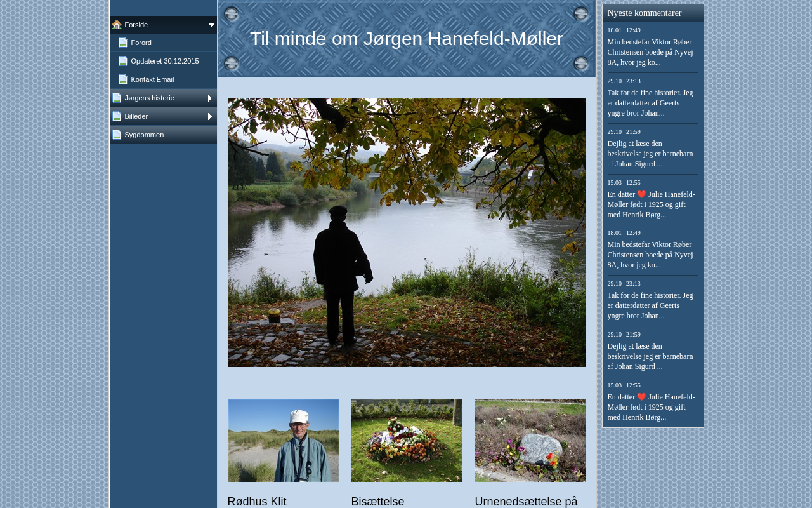Open the last 'Tak for de fine historier' comment
Screen dimensions: 812x508
[x=650, y=305]
